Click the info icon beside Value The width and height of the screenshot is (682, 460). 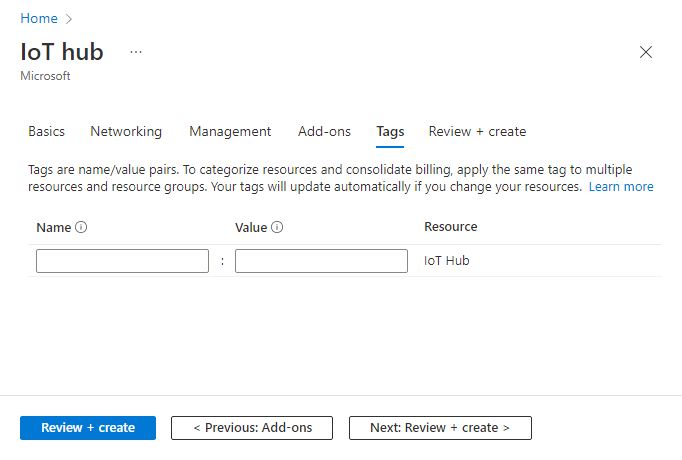coord(277,227)
